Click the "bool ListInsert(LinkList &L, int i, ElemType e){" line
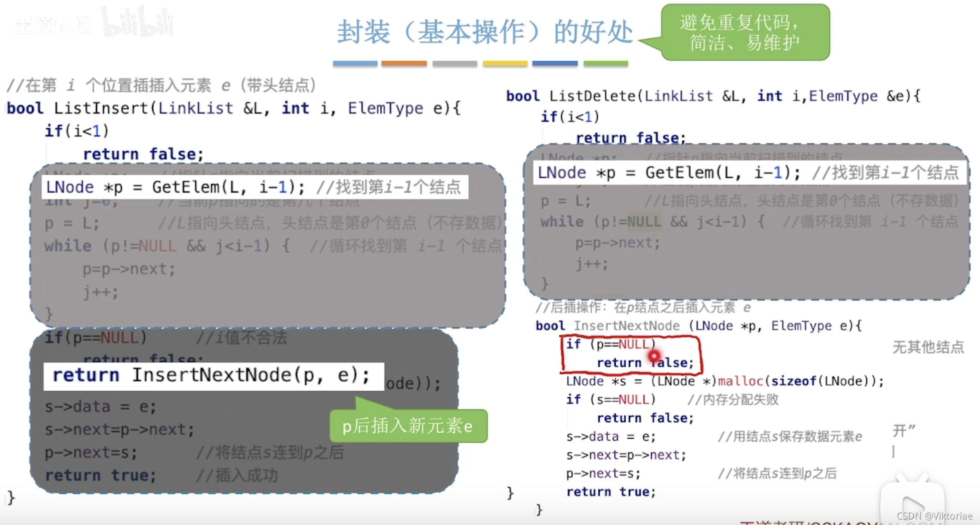The width and height of the screenshot is (980, 525). point(234,108)
